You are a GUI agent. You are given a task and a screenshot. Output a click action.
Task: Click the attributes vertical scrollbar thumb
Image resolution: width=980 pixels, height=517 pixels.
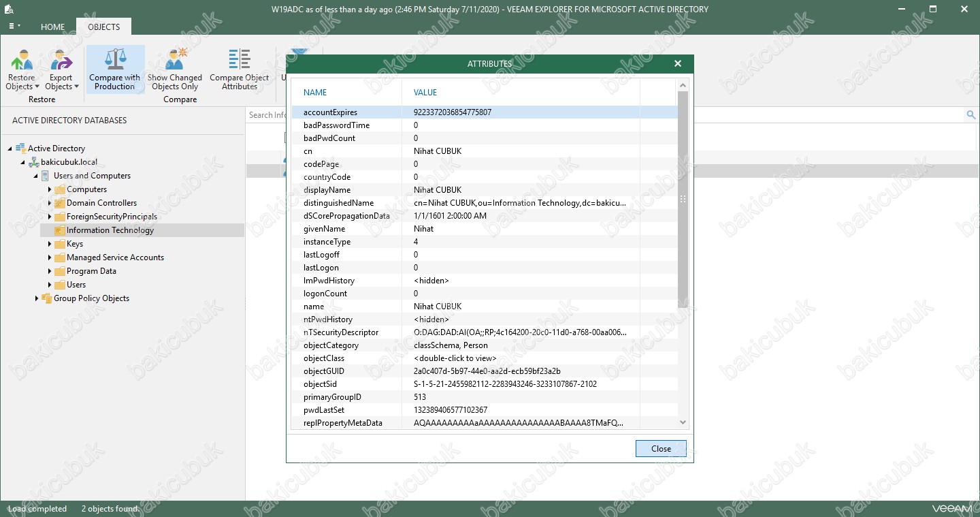pyautogui.click(x=683, y=200)
